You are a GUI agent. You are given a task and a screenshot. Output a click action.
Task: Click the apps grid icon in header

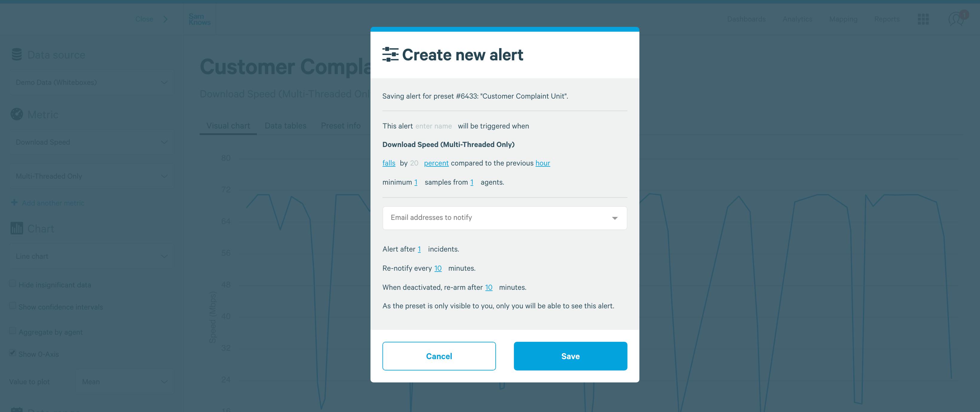click(923, 19)
